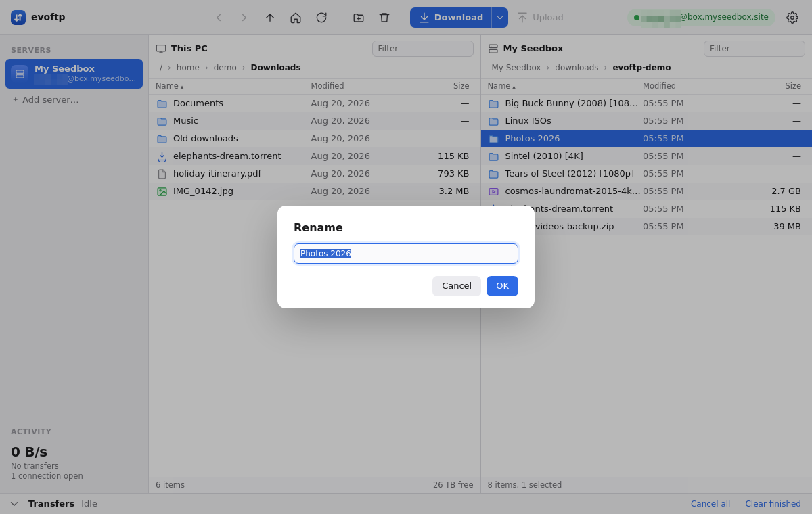The height and width of the screenshot is (514, 812).
Task: Click evoftp-demo breadcrumb
Action: [x=641, y=68]
